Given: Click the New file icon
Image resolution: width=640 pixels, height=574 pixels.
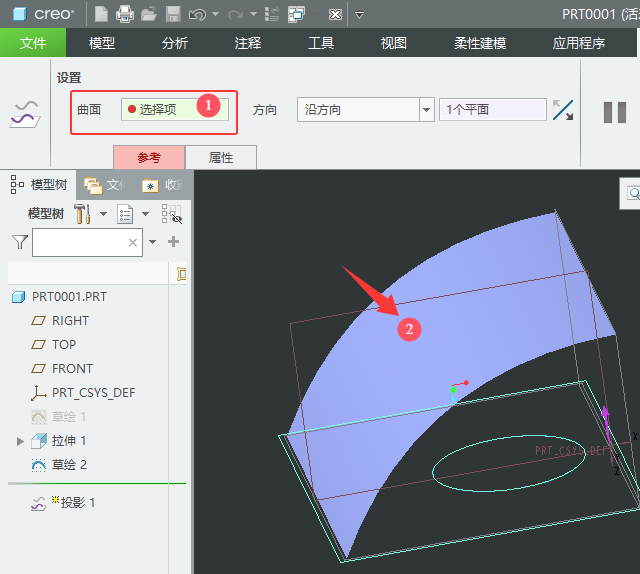Looking at the screenshot, I should (101, 14).
